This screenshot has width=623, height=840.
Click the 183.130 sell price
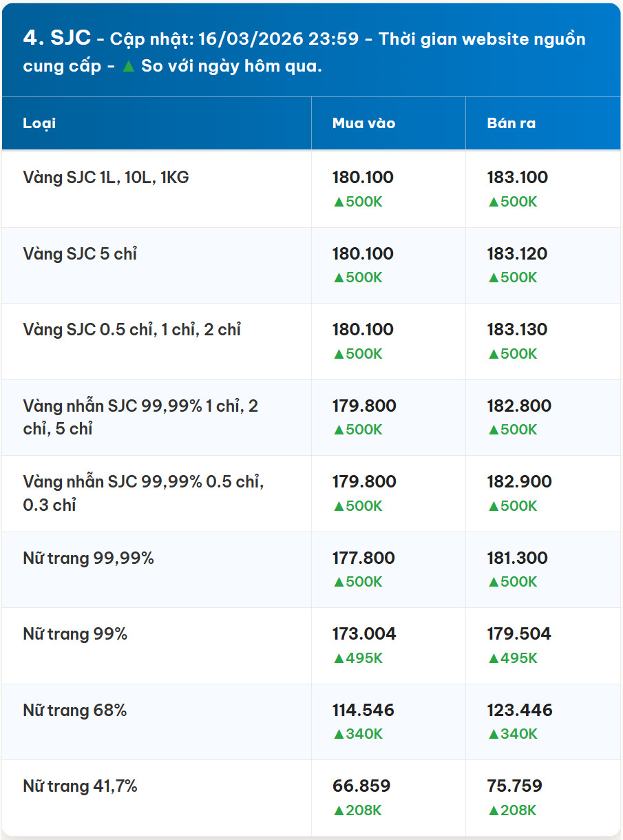[x=518, y=329]
